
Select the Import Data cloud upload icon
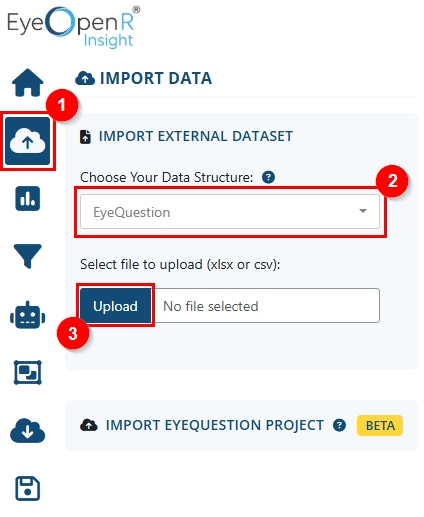[x=28, y=141]
